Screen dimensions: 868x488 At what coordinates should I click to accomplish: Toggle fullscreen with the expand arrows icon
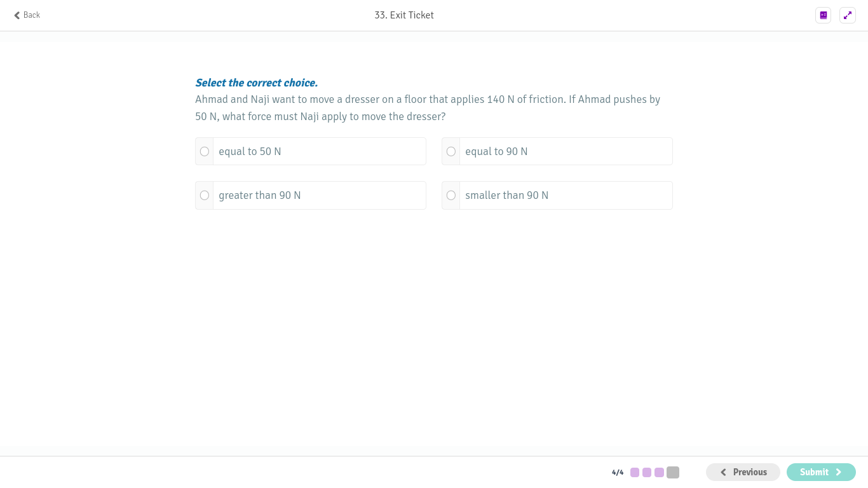click(848, 15)
